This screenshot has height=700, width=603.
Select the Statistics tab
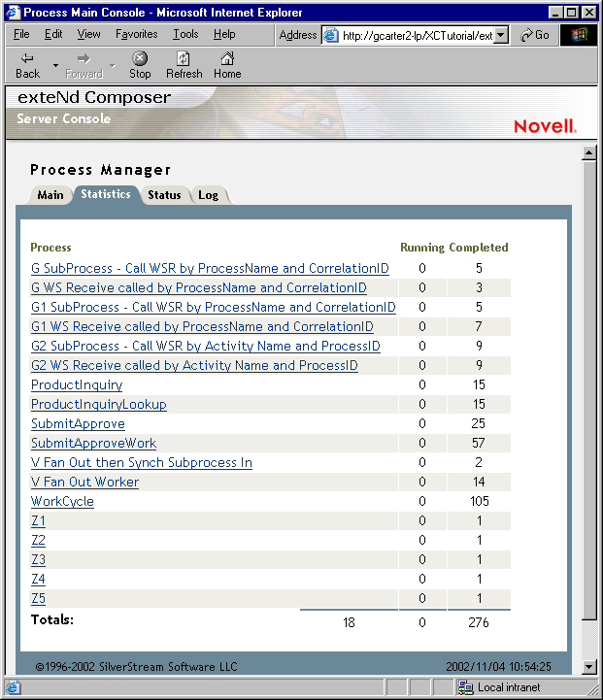[106, 194]
